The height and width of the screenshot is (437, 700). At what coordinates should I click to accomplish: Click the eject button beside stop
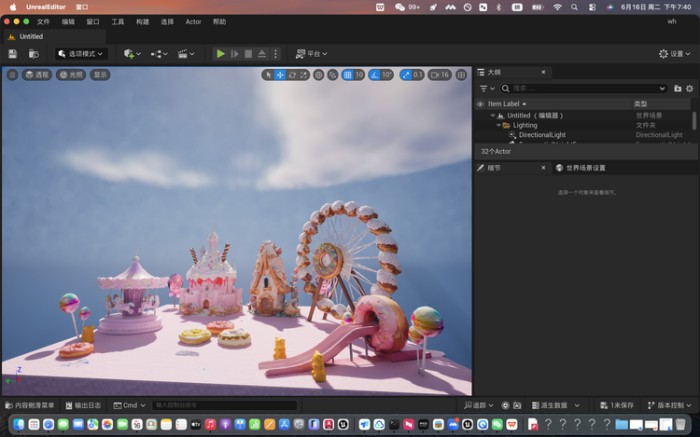pos(262,54)
